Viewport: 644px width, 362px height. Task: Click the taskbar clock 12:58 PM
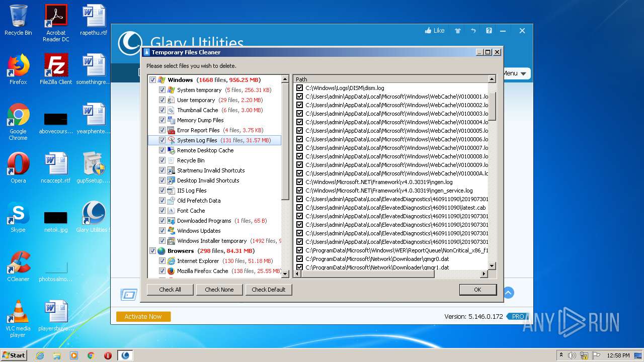(618, 355)
